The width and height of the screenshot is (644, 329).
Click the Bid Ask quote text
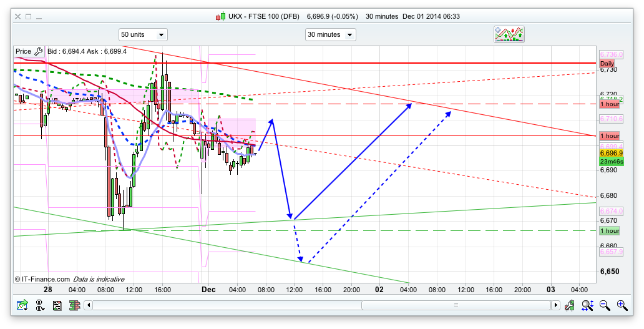(87, 51)
